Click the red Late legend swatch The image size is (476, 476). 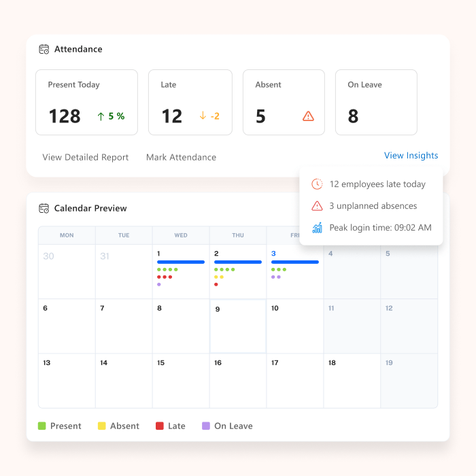[x=159, y=426]
